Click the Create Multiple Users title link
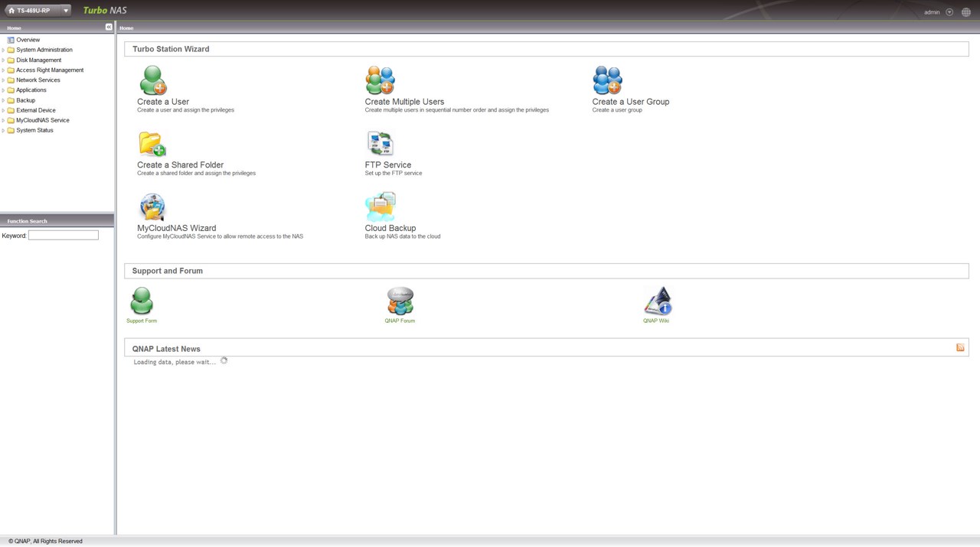Viewport: 980px width, 547px height. pyautogui.click(x=404, y=102)
